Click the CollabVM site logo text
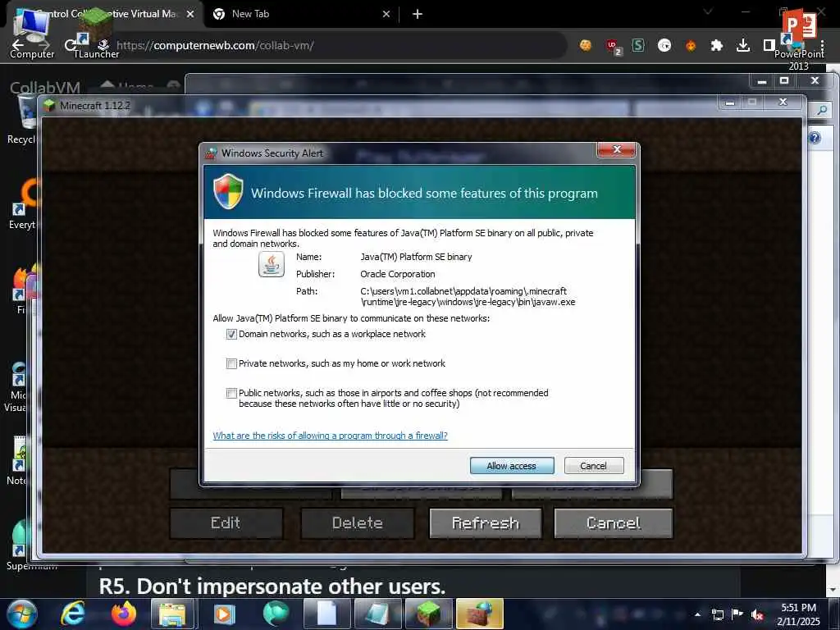 tap(45, 88)
